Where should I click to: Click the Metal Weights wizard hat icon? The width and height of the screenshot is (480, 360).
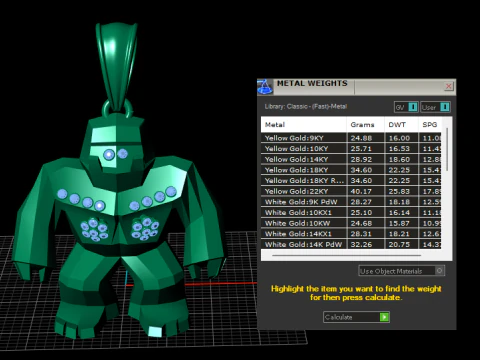click(265, 87)
